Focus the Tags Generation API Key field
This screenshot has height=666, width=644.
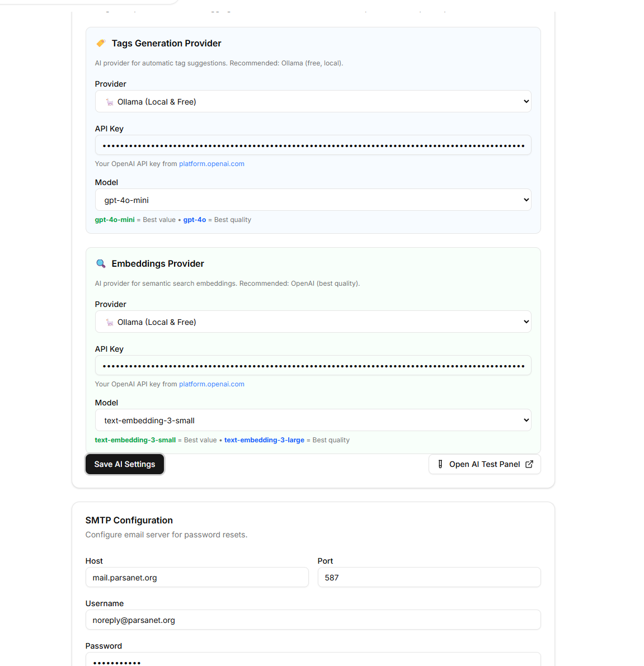[313, 145]
